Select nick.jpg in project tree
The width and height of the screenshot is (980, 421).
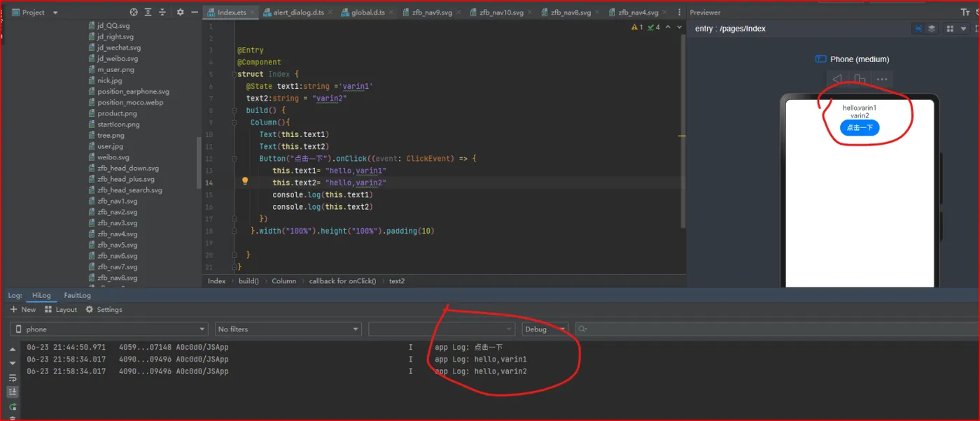point(105,80)
